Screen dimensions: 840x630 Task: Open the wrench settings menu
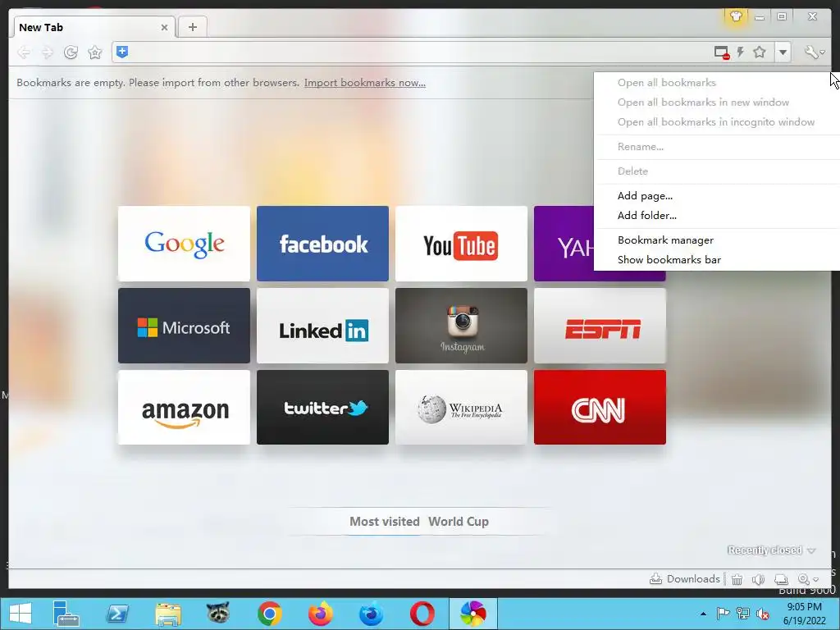coord(814,52)
